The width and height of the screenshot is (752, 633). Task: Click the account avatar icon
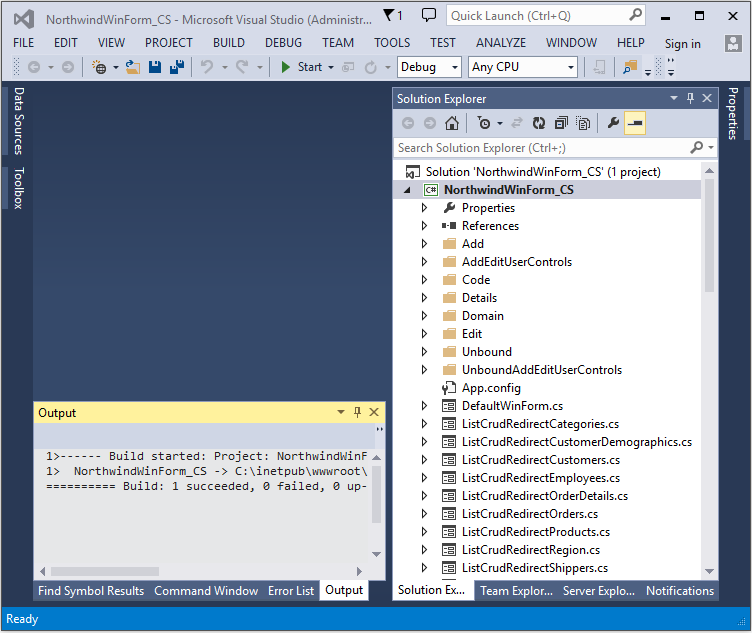pos(733,44)
